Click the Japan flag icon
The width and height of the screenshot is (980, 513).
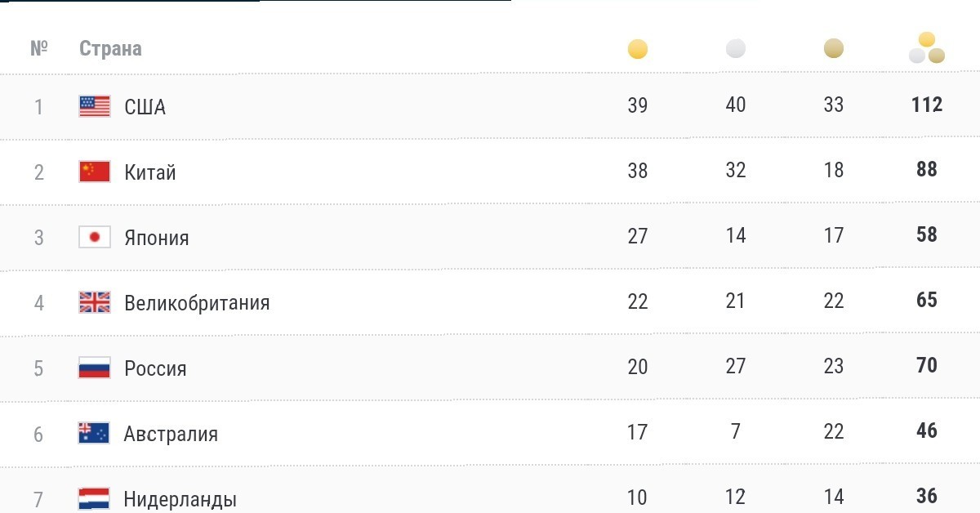pyautogui.click(x=95, y=237)
